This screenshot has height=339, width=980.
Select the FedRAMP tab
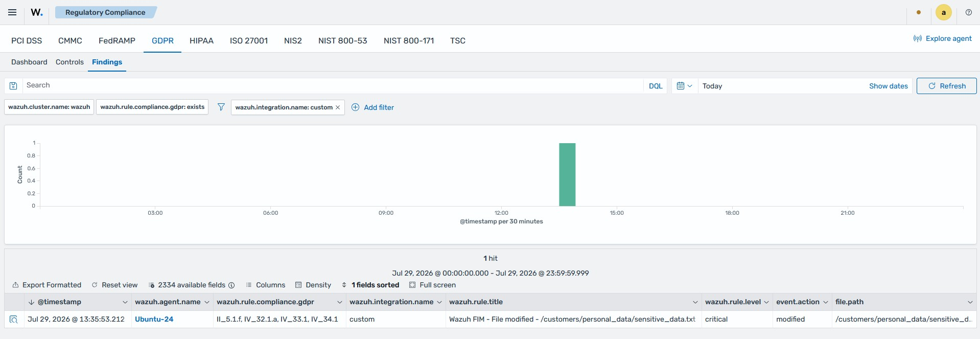(x=117, y=40)
